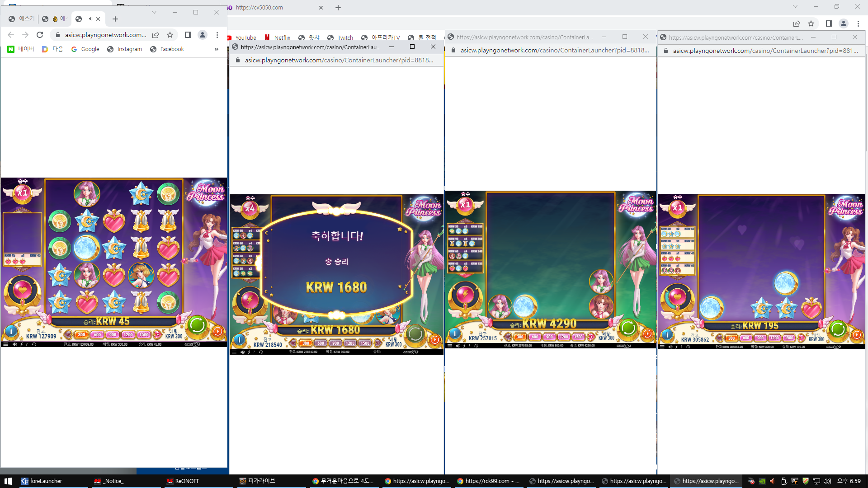Mute sound in the leftmost game's bottom bar

(14, 344)
